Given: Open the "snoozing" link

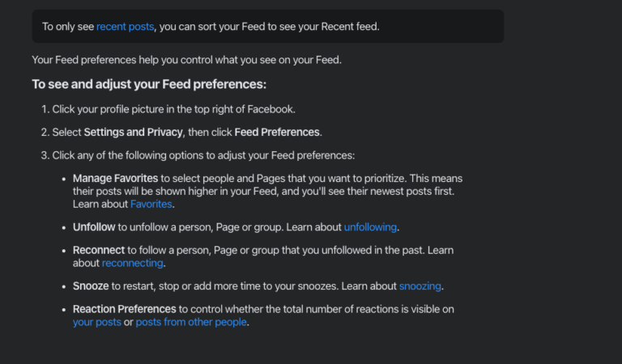Looking at the screenshot, I should [420, 286].
